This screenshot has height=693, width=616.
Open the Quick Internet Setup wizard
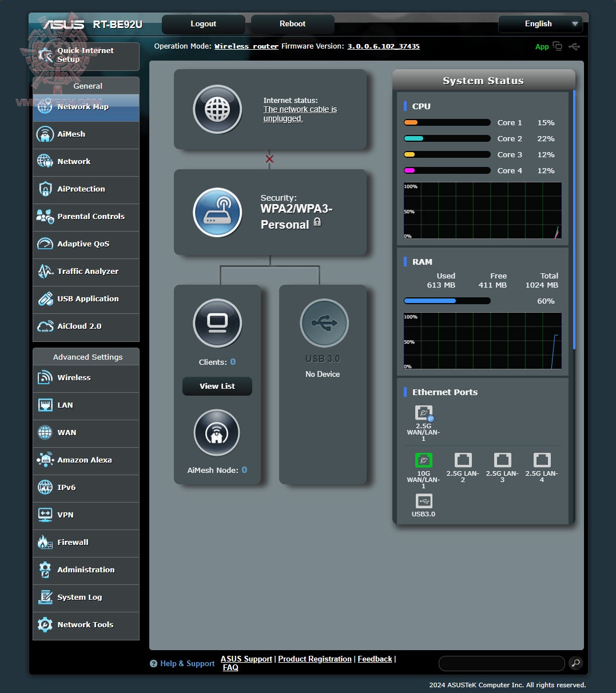(86, 56)
